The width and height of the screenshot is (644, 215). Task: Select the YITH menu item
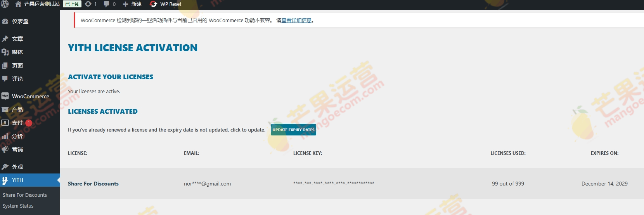pos(30,180)
